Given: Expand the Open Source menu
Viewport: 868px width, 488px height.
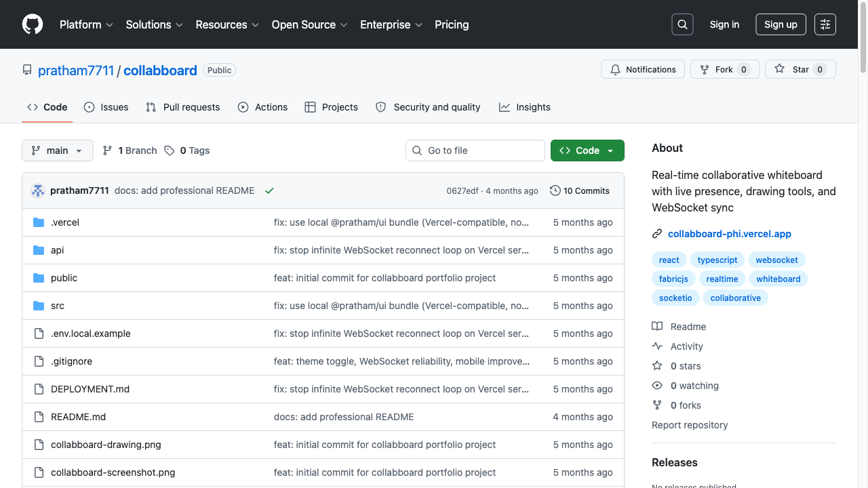Looking at the screenshot, I should pos(309,24).
